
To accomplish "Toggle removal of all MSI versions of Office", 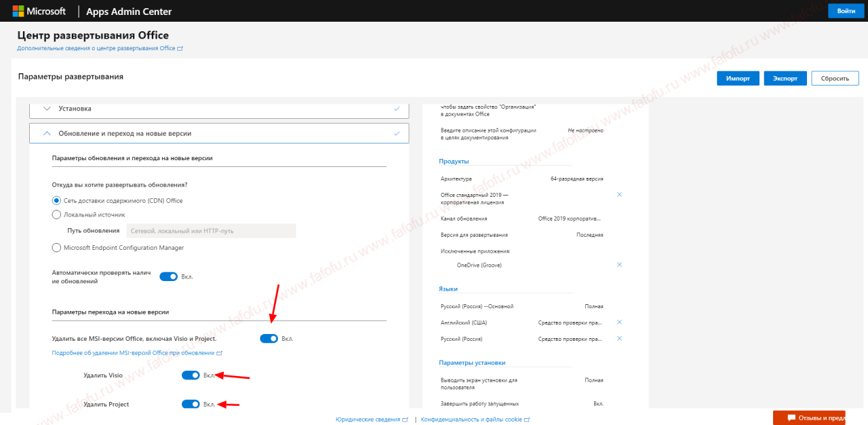I will [269, 338].
